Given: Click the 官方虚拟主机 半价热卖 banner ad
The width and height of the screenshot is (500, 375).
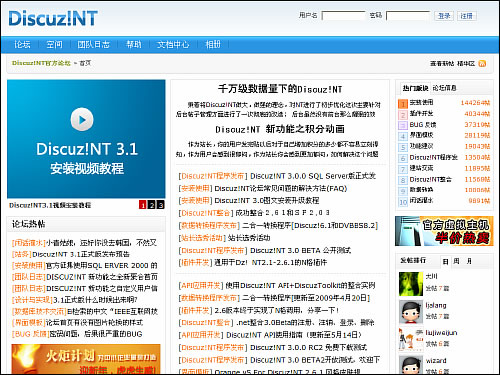Looking at the screenshot, I should coord(444,231).
